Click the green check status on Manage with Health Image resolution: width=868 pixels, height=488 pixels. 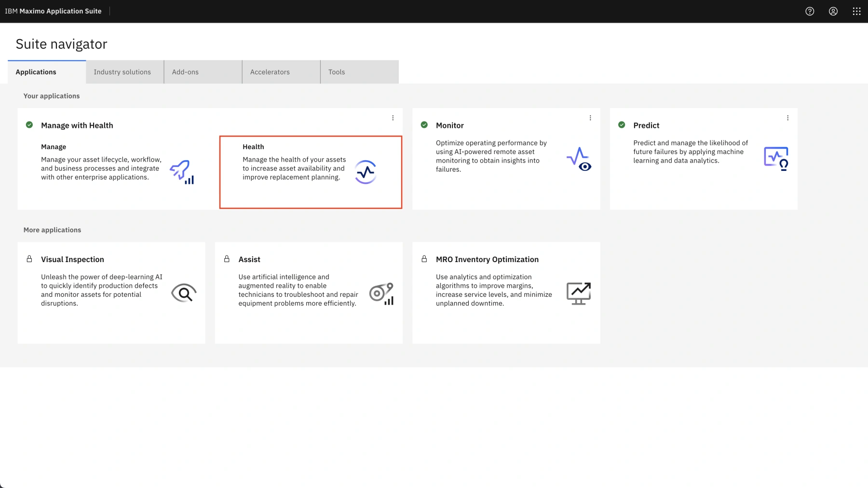pyautogui.click(x=29, y=125)
